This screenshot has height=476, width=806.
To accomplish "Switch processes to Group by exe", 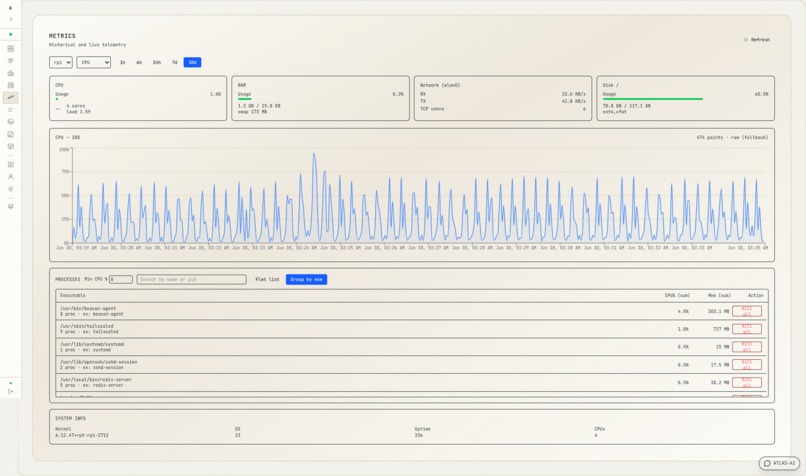I will [306, 280].
